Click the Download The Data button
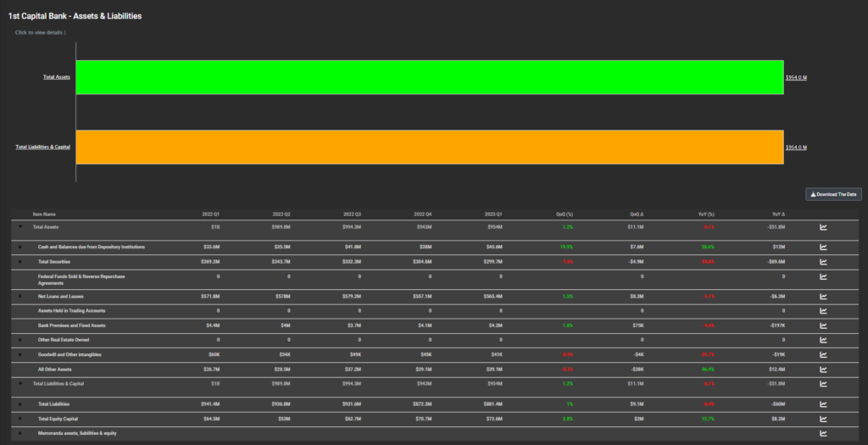Viewport: 868px width, 445px height. [x=833, y=194]
